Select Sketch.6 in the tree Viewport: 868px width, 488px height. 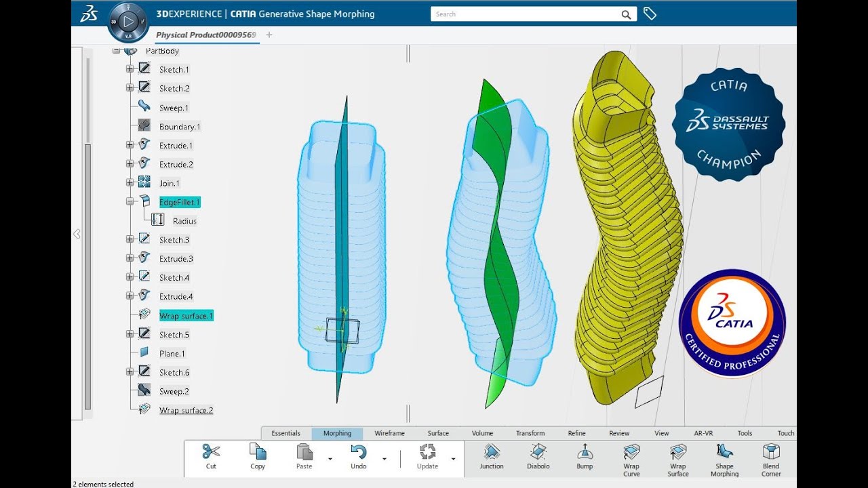point(174,373)
